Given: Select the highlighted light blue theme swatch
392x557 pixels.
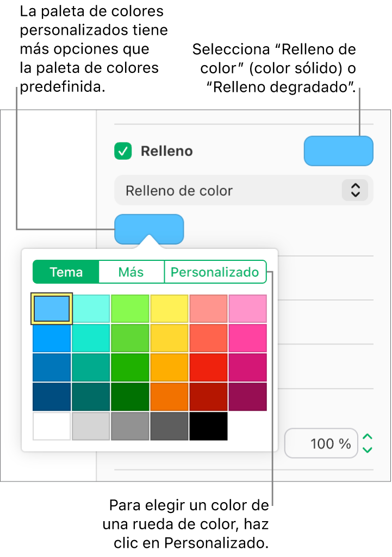Looking at the screenshot, I should coord(51,309).
